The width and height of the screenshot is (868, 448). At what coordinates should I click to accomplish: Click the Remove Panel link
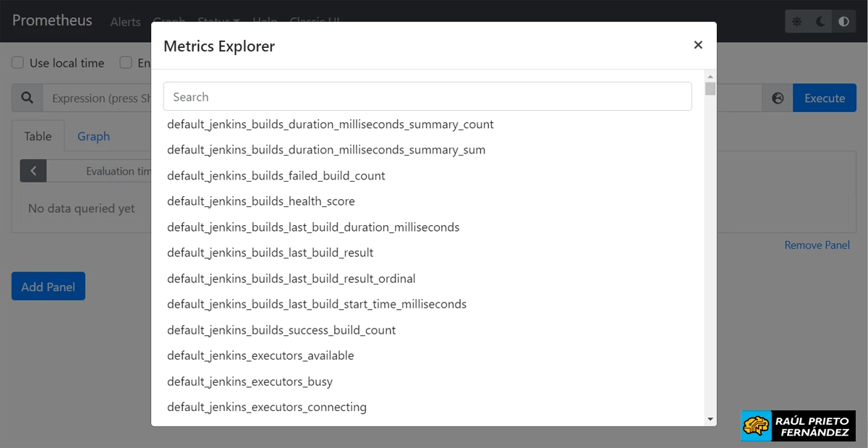817,245
